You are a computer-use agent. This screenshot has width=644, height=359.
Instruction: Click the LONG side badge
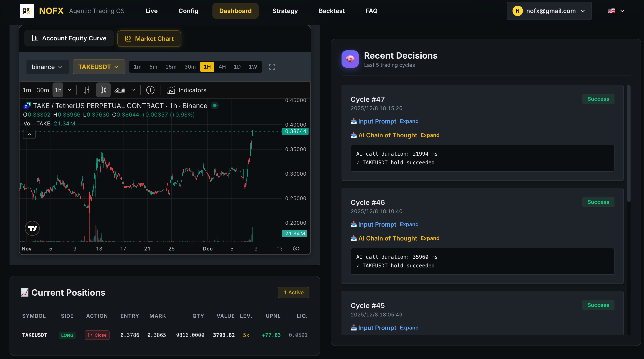tap(67, 335)
